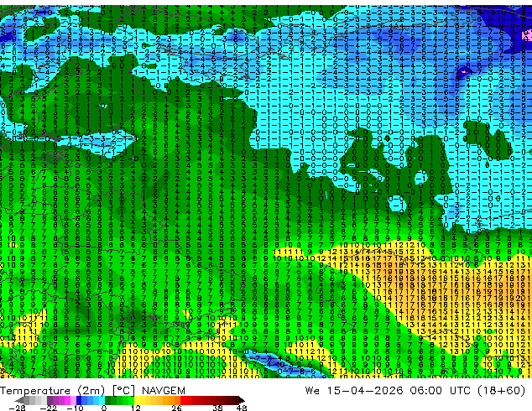The height and width of the screenshot is (411, 532).
Task: Click the yellow segment of the color scale
Action: coord(137,400)
